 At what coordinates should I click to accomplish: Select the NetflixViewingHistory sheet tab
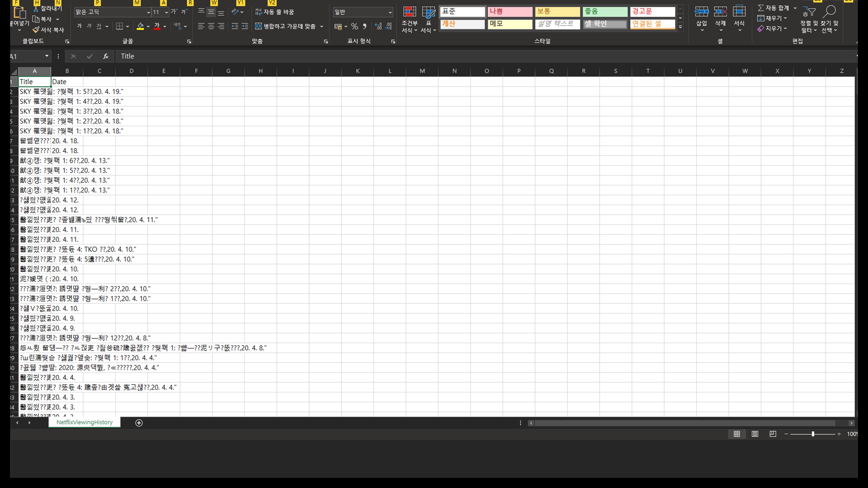pos(84,422)
